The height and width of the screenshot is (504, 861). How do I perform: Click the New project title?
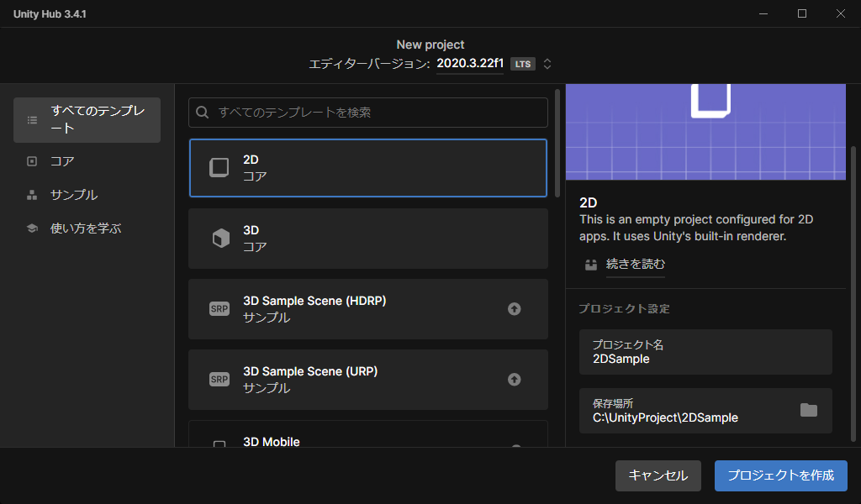tap(430, 45)
